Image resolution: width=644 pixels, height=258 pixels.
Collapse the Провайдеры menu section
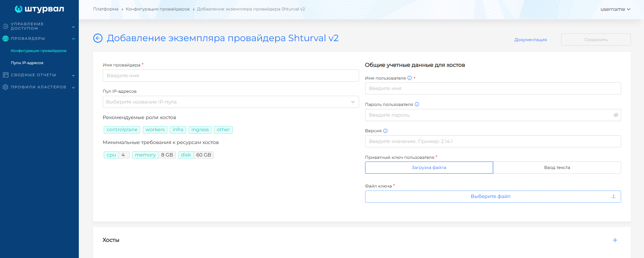click(73, 38)
